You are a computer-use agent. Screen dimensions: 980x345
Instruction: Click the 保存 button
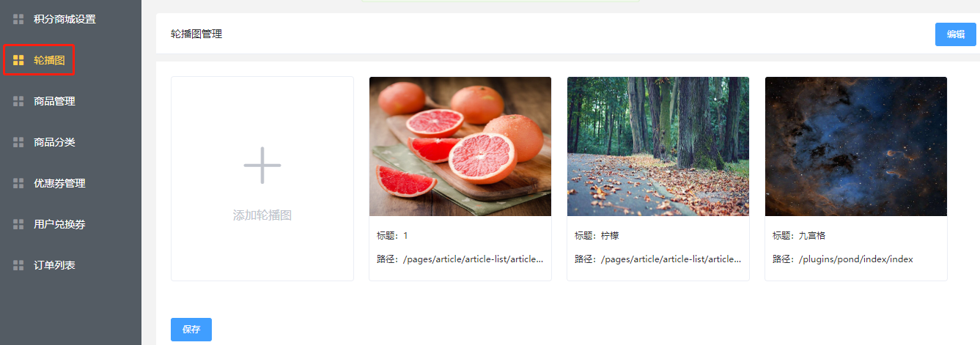pos(191,330)
